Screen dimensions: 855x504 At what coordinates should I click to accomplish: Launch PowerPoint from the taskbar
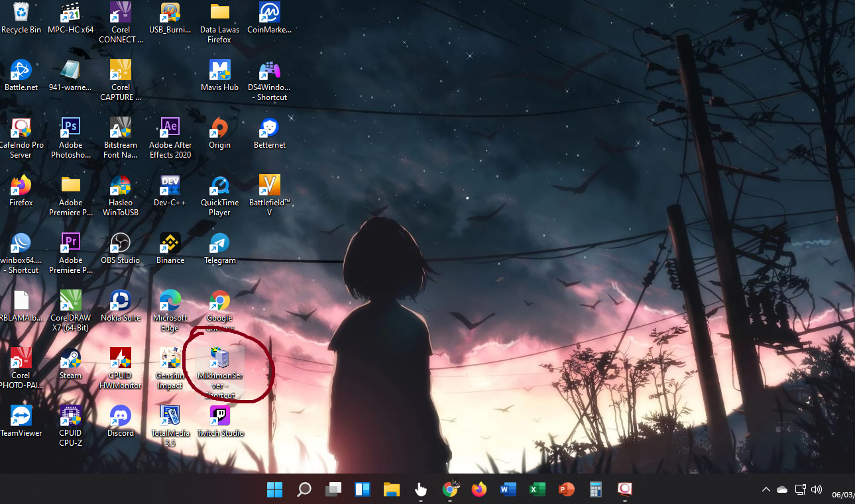coord(566,489)
